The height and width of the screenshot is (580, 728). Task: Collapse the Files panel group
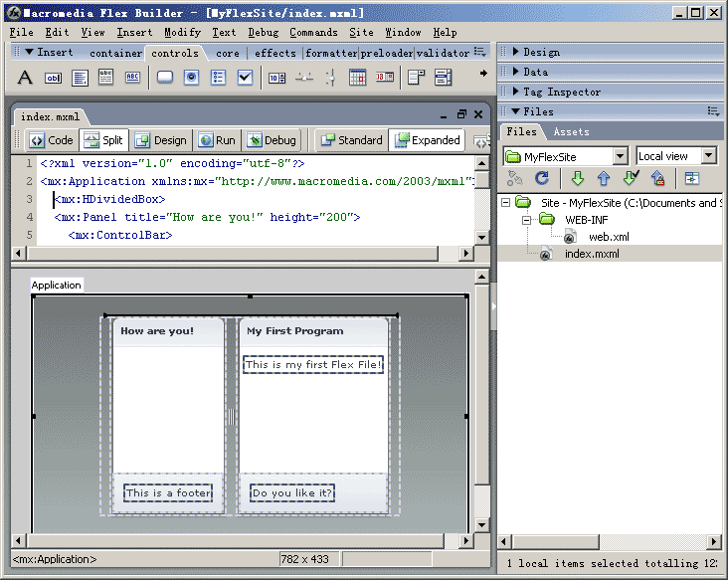coord(515,111)
